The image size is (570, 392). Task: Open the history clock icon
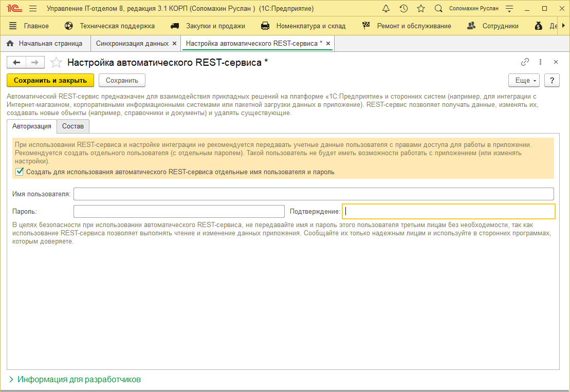(403, 9)
